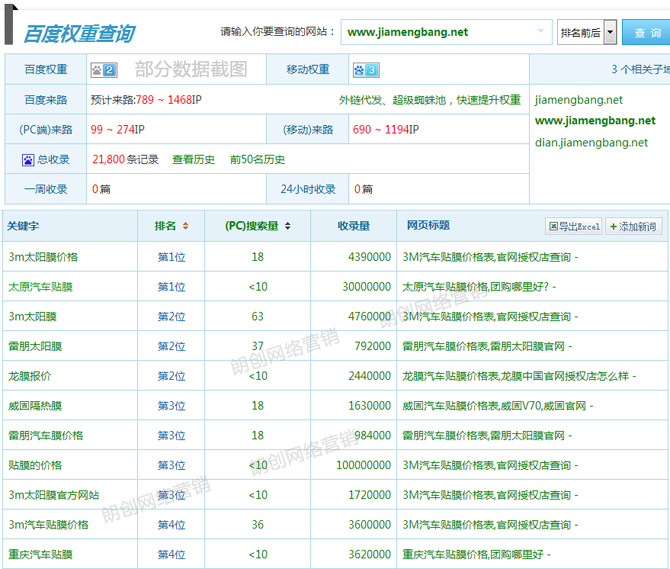Click 第4位 rank for 重庆汽车贴膜
Screen dimensions: 670x569
171,554
